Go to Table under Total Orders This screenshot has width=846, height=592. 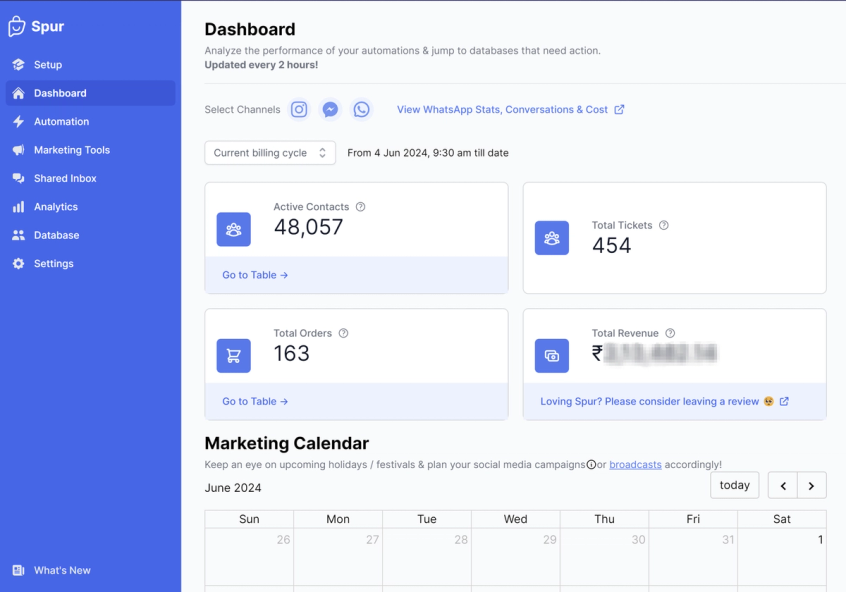click(x=255, y=402)
